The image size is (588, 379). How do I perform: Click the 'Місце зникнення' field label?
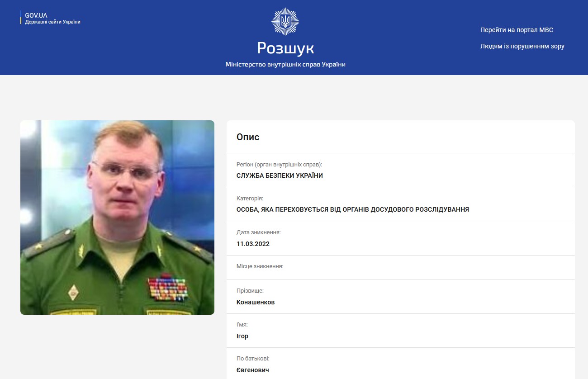click(260, 266)
